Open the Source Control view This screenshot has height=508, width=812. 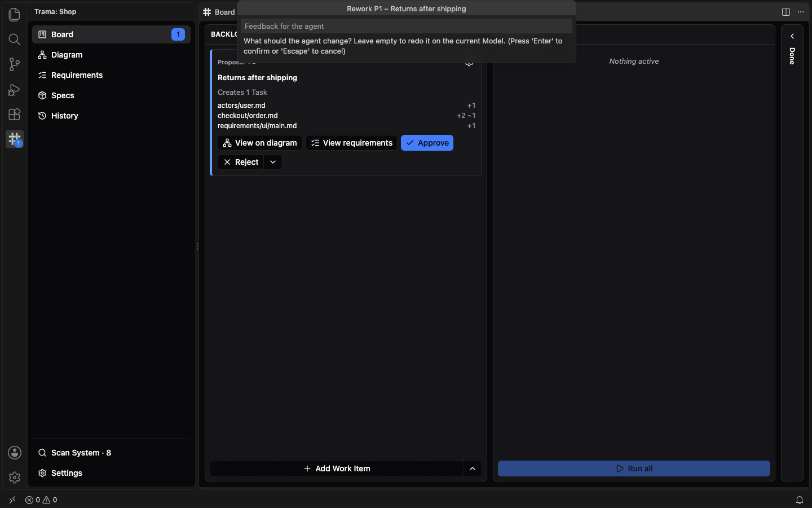[x=15, y=64]
